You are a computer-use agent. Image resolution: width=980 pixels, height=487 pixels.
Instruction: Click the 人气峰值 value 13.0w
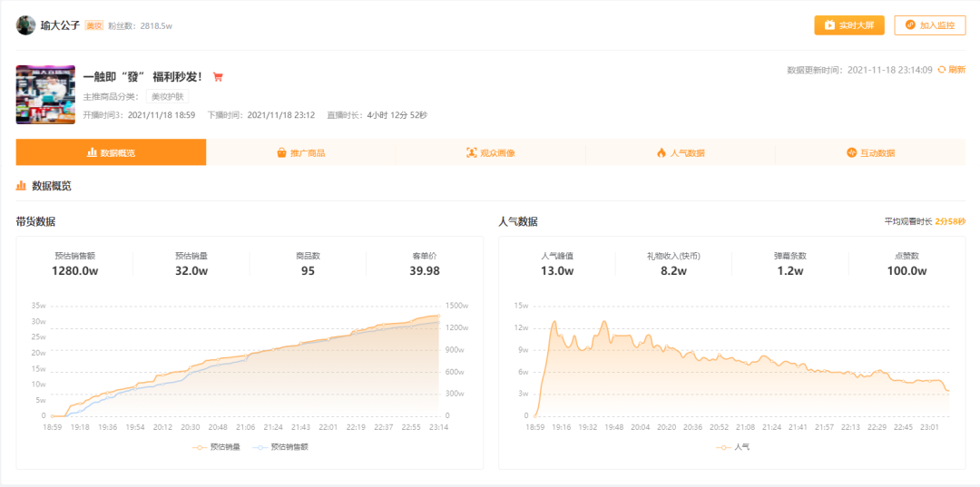click(557, 271)
